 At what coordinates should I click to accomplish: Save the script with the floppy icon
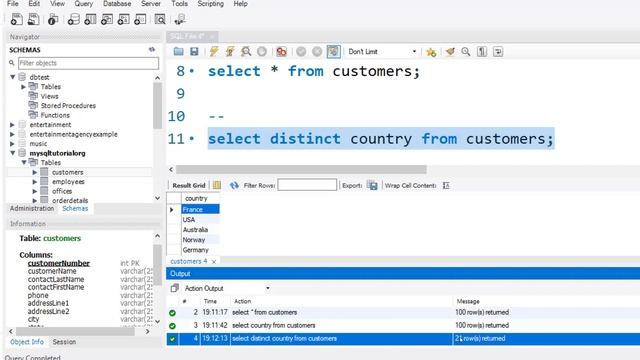194,51
